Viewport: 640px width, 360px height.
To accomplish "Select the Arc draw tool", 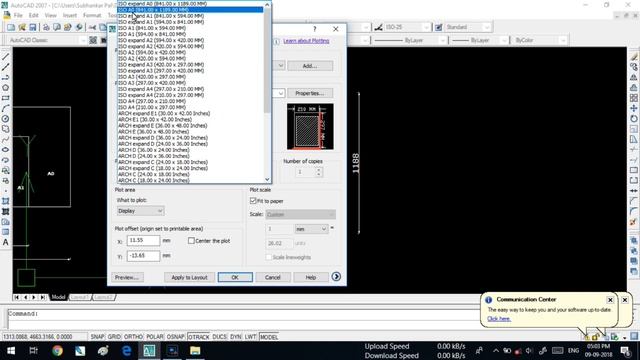I will click(6, 109).
